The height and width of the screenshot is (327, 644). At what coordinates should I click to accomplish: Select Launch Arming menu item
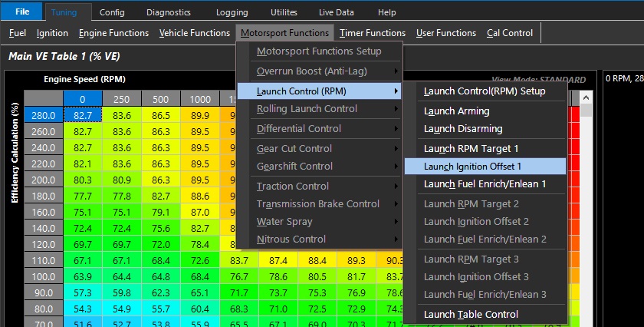tap(456, 111)
